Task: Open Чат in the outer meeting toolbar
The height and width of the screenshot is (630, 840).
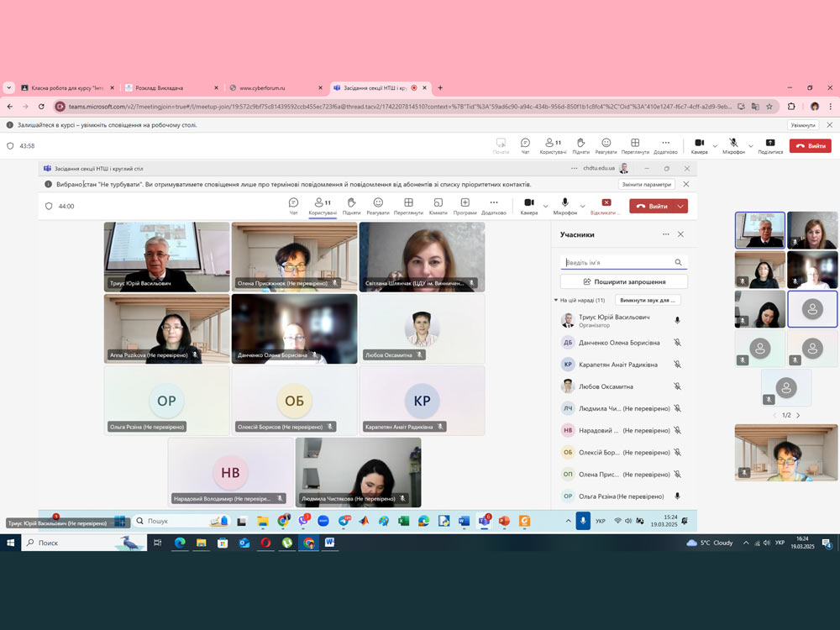Action: coord(525,145)
